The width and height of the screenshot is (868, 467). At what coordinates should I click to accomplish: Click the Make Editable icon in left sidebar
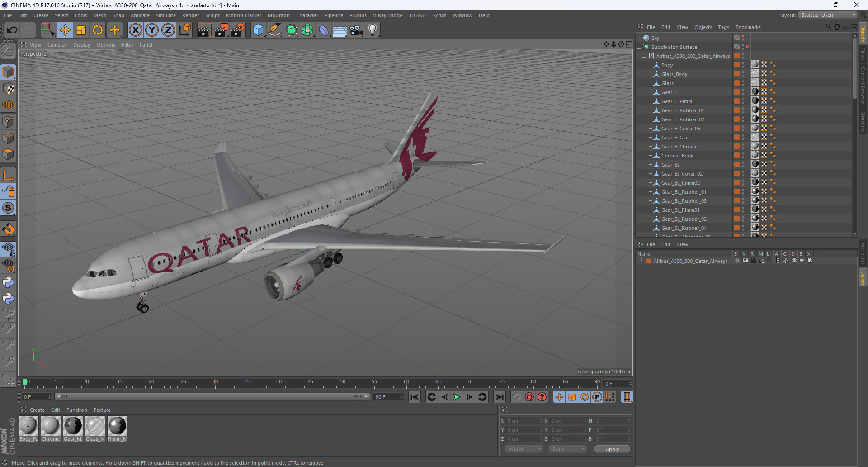click(x=8, y=51)
